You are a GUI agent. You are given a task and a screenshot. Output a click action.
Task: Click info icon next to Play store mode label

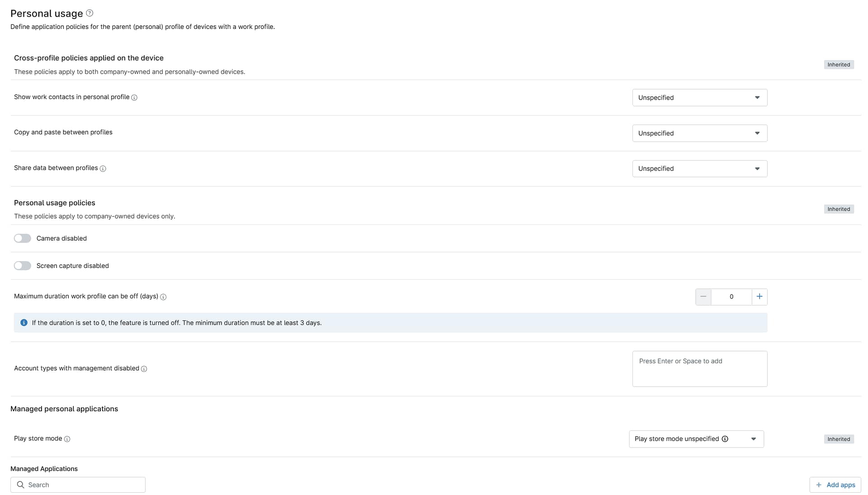coord(67,439)
